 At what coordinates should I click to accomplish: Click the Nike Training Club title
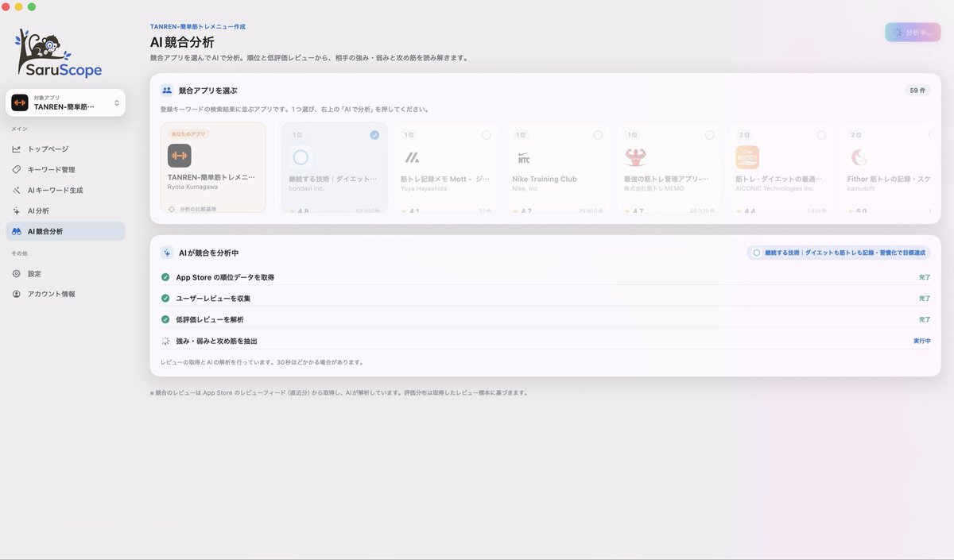[x=545, y=179]
